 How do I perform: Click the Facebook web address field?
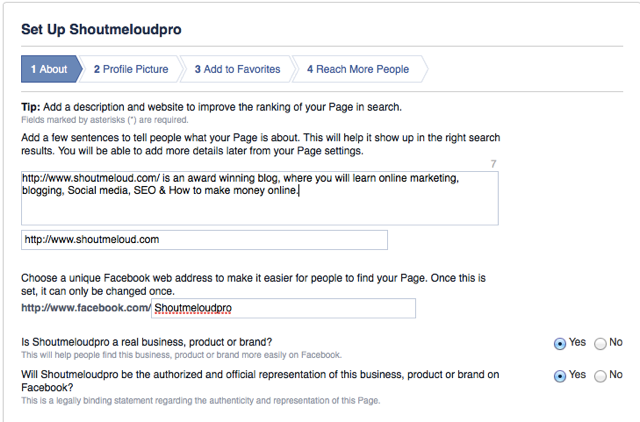coord(283,309)
